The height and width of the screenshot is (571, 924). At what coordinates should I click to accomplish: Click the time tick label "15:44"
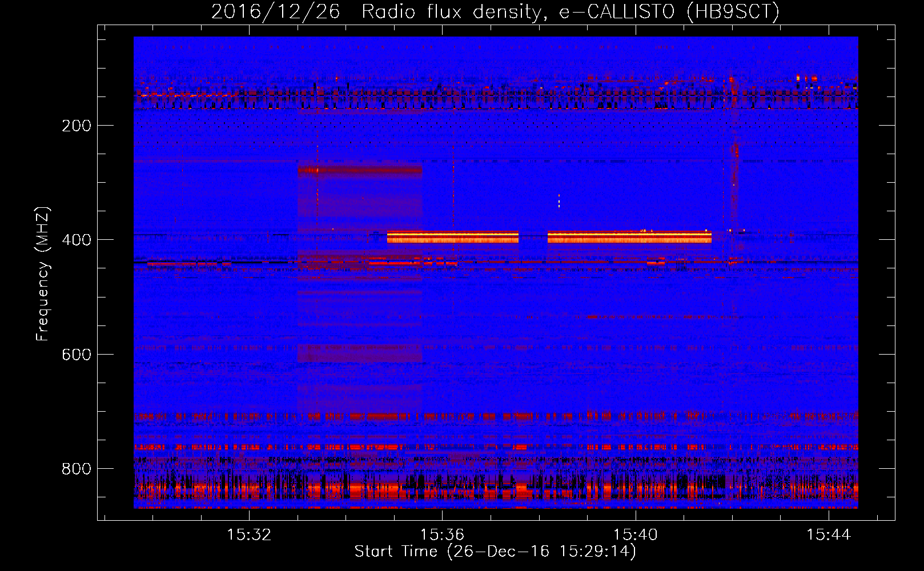coord(829,535)
